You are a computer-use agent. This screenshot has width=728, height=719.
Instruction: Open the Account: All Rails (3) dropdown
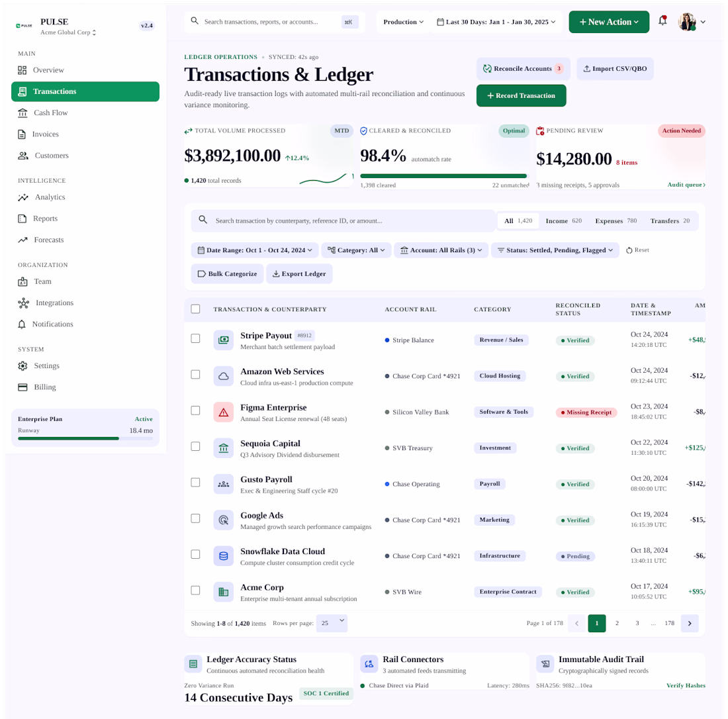click(x=441, y=250)
